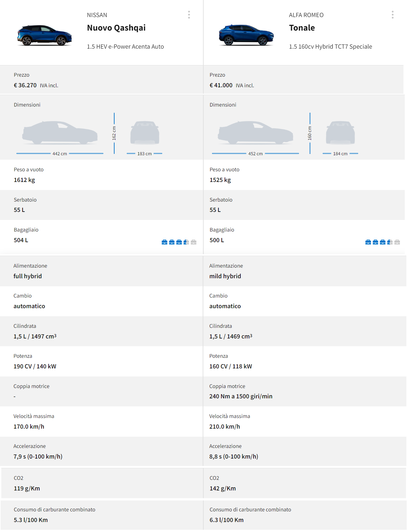407x532 pixels.
Task: Click the Tonale model title
Action: coord(302,28)
